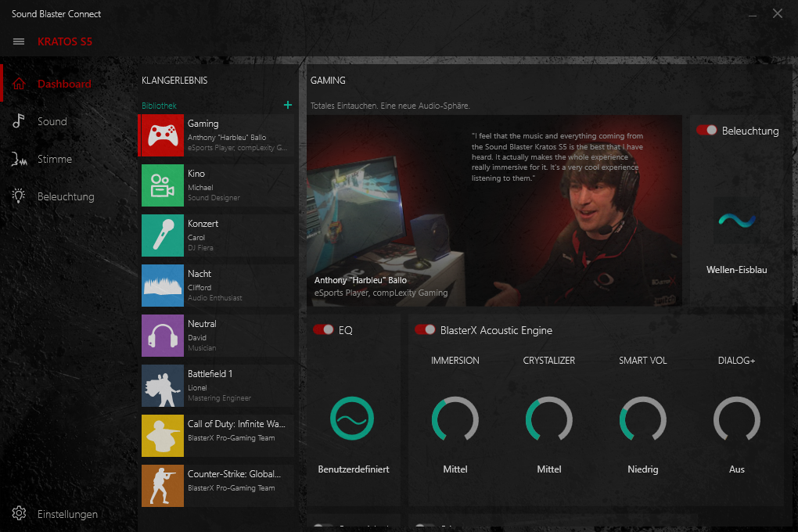The image size is (798, 532).
Task: Click the Sound music note icon
Action: [19, 120]
